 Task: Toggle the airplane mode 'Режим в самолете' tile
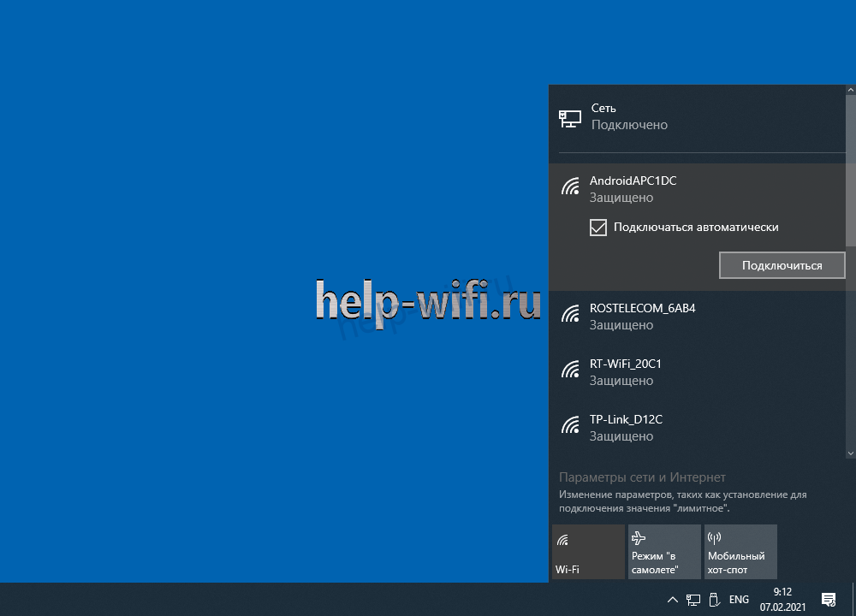click(664, 552)
